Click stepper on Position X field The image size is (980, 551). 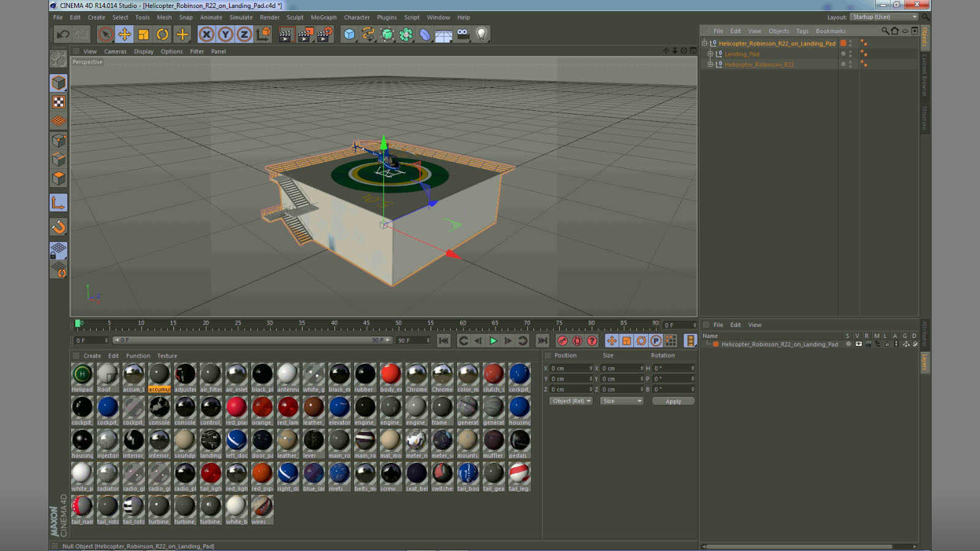coord(591,369)
